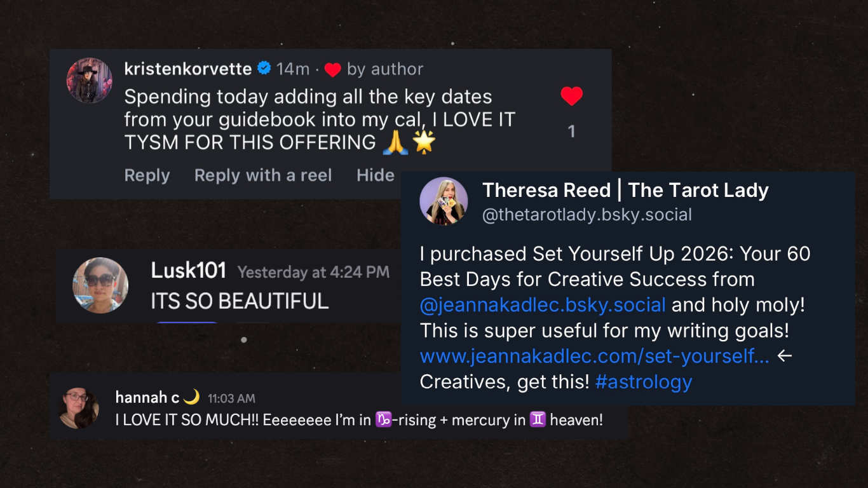Reply to kristenkorvette's comment

(147, 175)
